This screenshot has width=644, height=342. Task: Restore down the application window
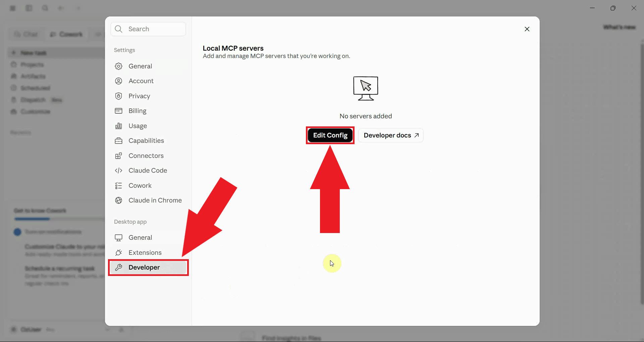(613, 8)
